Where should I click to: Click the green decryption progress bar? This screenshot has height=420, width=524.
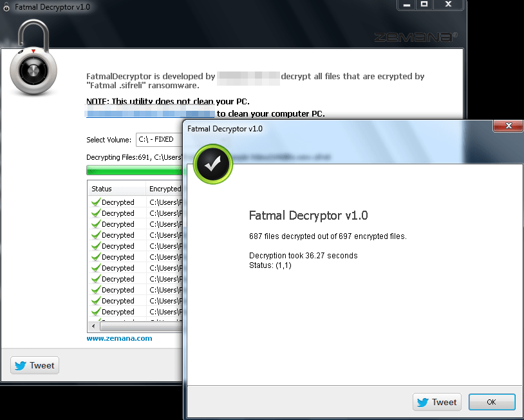(134, 171)
